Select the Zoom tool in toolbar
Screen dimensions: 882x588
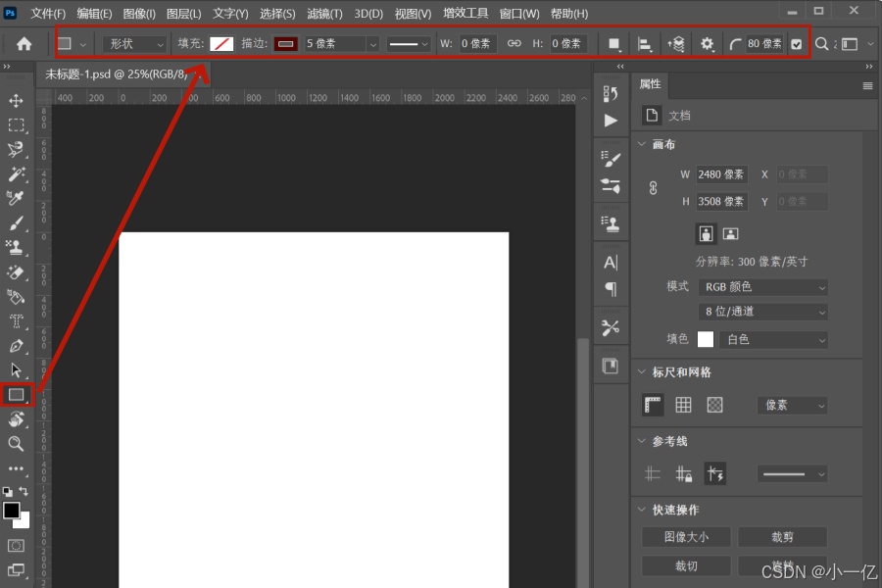(16, 444)
